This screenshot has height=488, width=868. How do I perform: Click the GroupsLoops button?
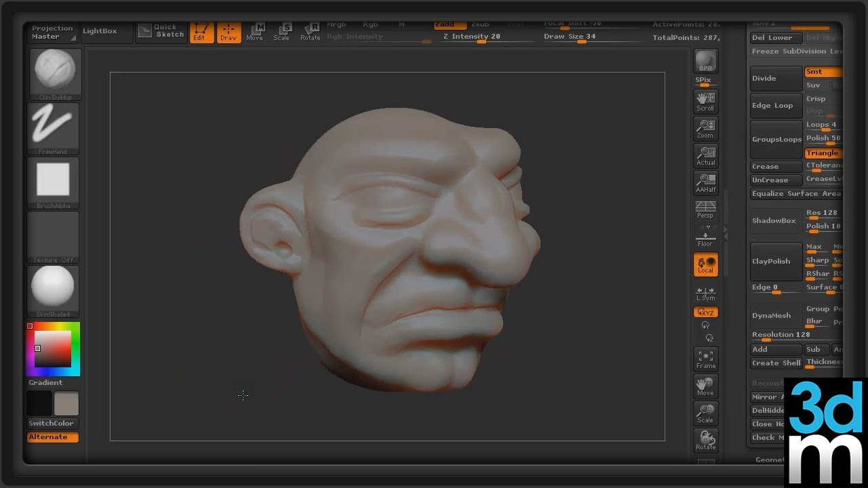(776, 140)
